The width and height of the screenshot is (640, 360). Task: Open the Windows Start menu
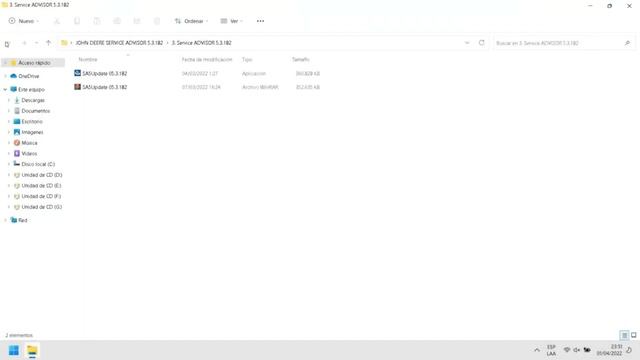13,350
